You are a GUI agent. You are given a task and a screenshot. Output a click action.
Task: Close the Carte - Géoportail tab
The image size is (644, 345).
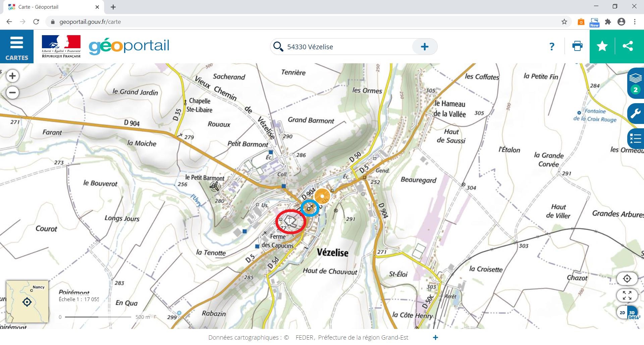(97, 7)
